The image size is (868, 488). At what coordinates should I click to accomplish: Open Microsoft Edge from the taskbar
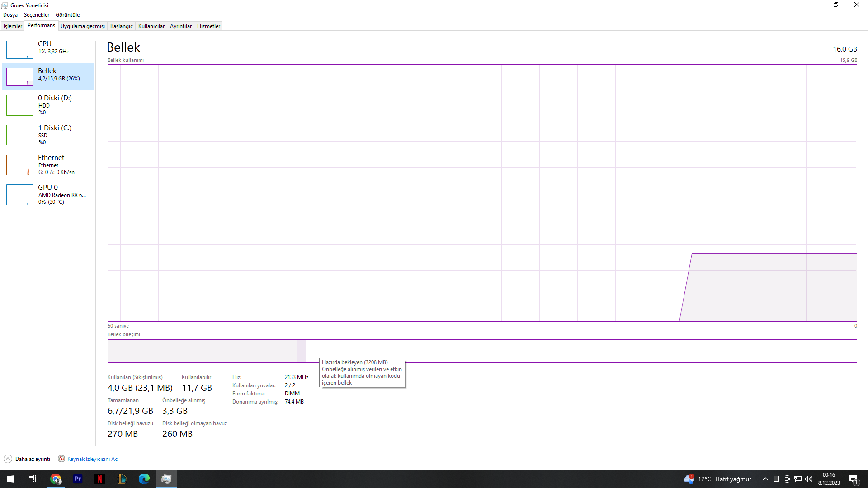[144, 479]
